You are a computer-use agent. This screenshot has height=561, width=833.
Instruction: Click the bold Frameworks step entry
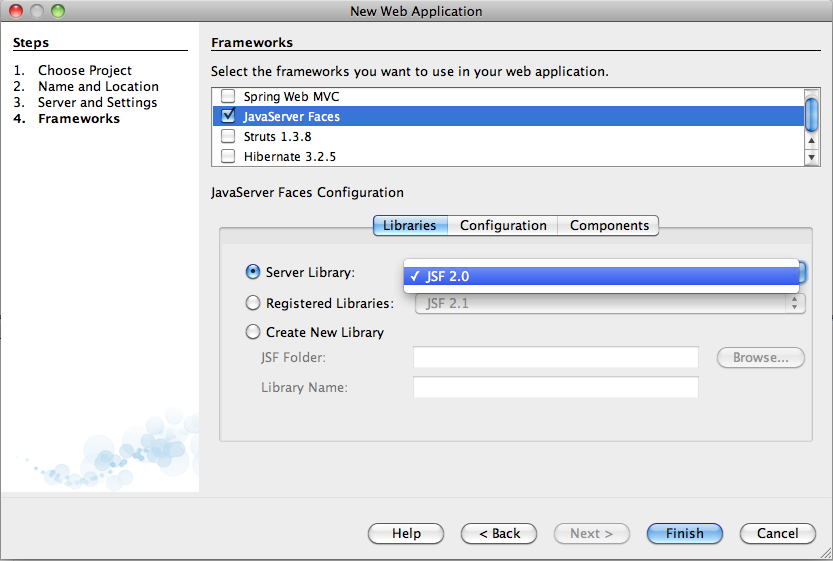pyautogui.click(x=79, y=118)
